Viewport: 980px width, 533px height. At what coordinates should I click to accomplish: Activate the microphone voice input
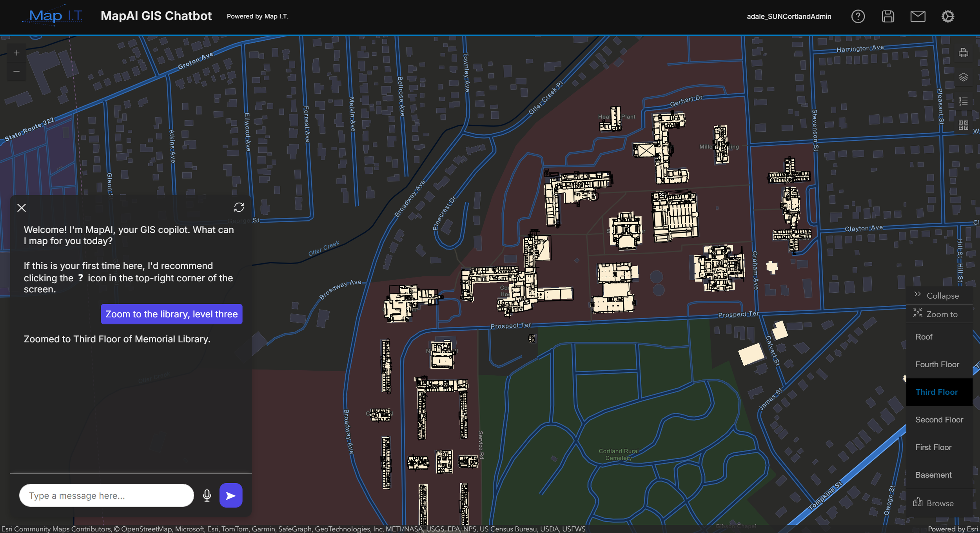pos(207,495)
